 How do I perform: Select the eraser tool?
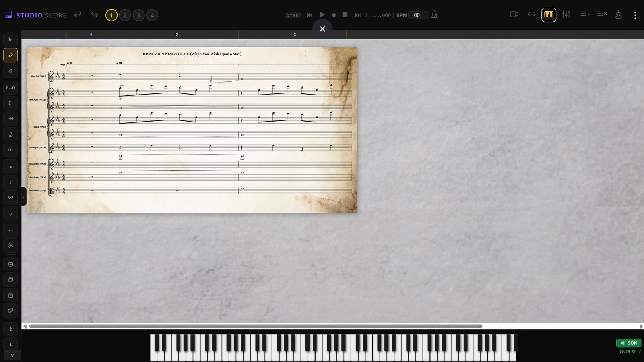tap(10, 71)
